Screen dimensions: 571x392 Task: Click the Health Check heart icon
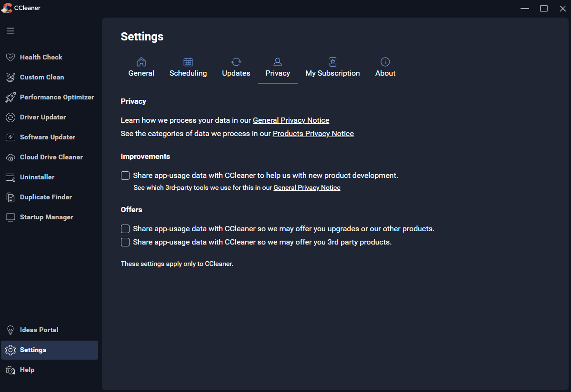click(x=10, y=57)
